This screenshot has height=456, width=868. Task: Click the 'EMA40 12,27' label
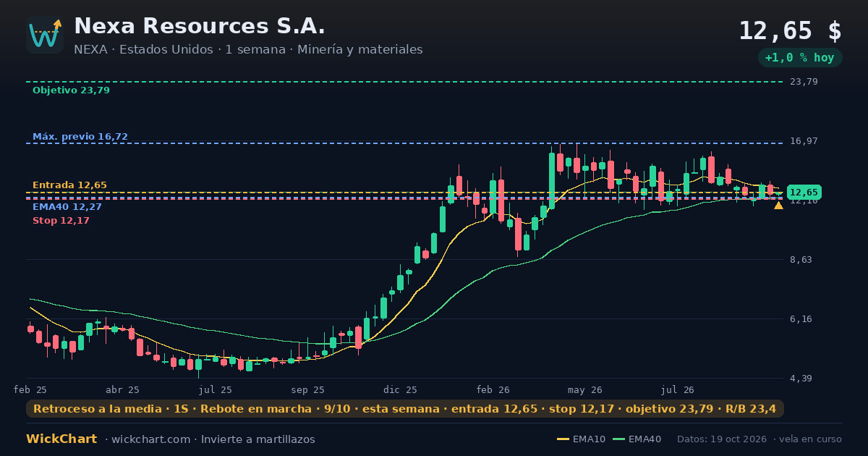(x=67, y=207)
